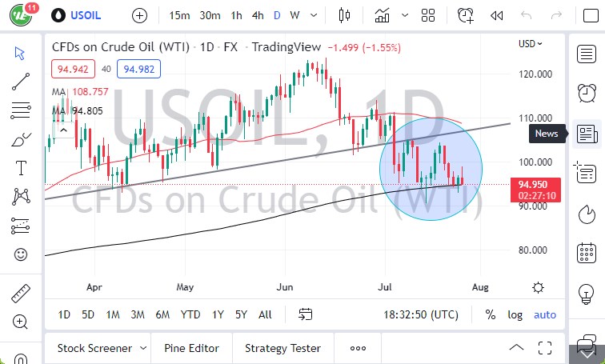Open the measure ruler tool
The width and height of the screenshot is (605, 364).
click(x=22, y=294)
